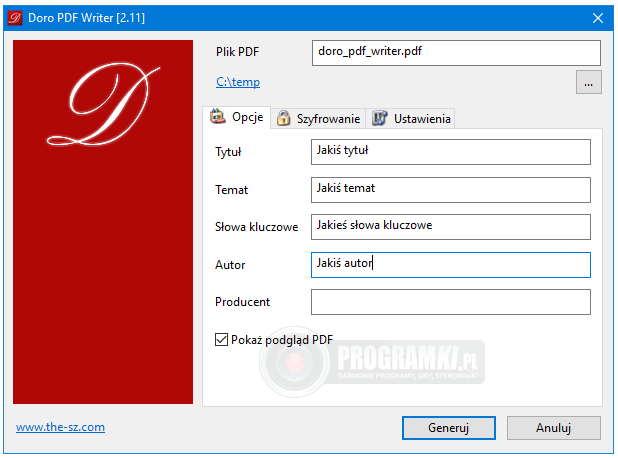Click the Doro PDF Writer [2.11] title text
Viewport: 618px width, 458px height.
86,18
